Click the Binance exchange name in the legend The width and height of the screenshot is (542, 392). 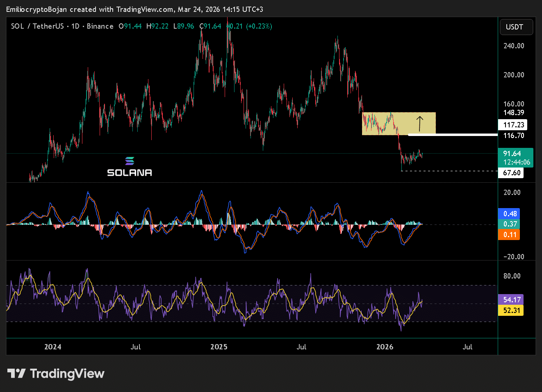click(x=100, y=26)
